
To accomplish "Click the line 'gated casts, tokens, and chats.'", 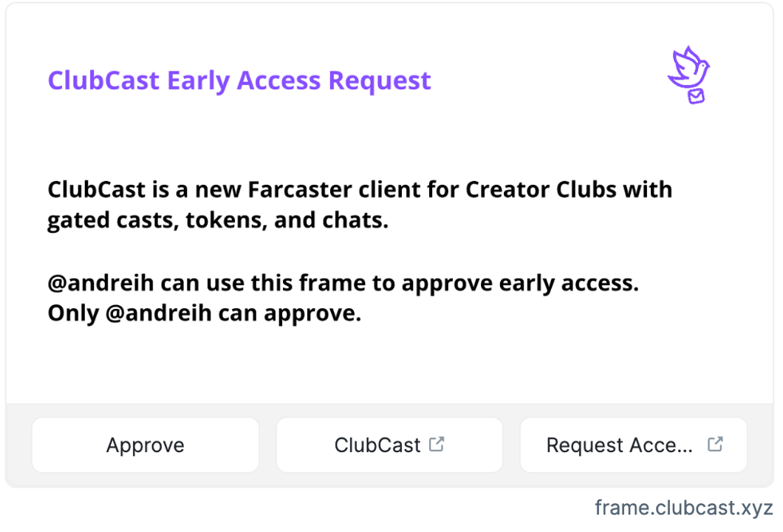I will click(218, 220).
